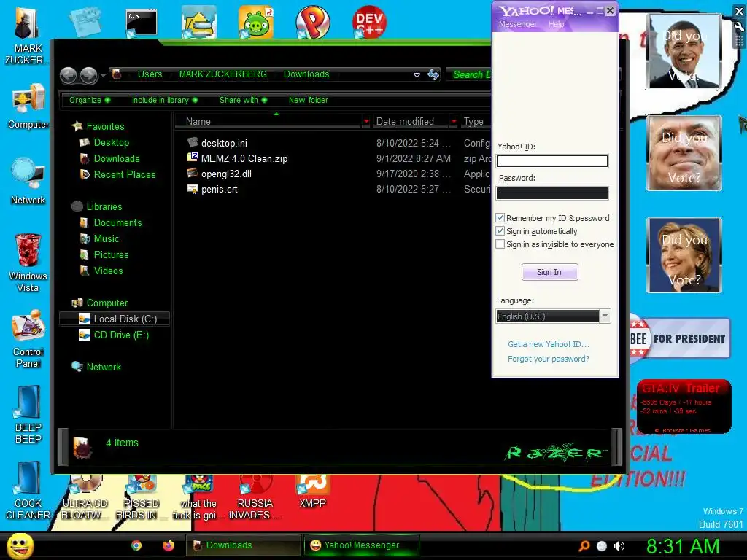This screenshot has height=560, width=747.
Task: Click the New folder button
Action: click(309, 100)
